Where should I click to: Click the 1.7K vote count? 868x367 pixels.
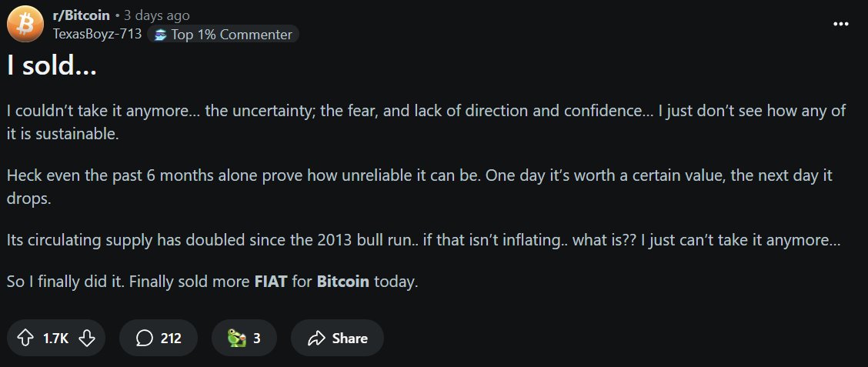click(55, 338)
